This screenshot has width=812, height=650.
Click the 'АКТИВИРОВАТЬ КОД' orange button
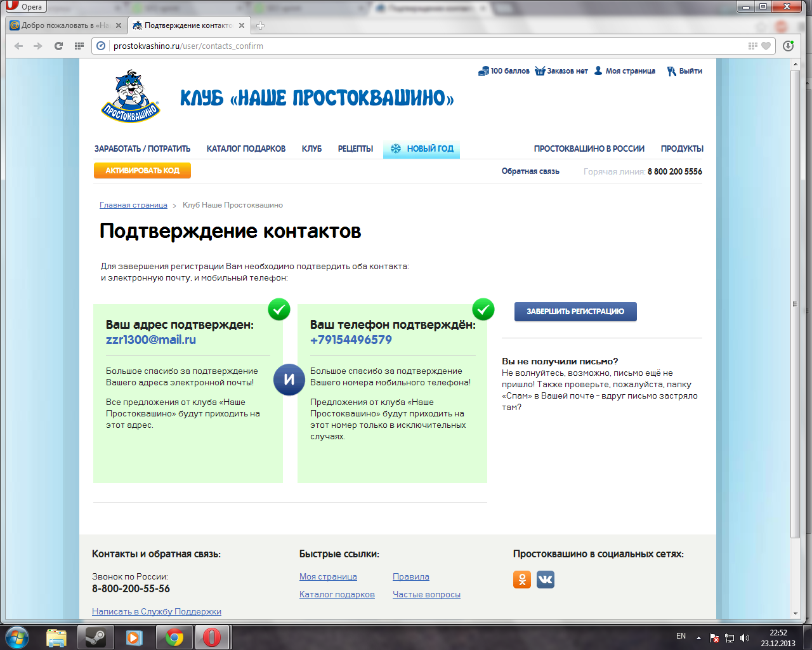coord(142,171)
